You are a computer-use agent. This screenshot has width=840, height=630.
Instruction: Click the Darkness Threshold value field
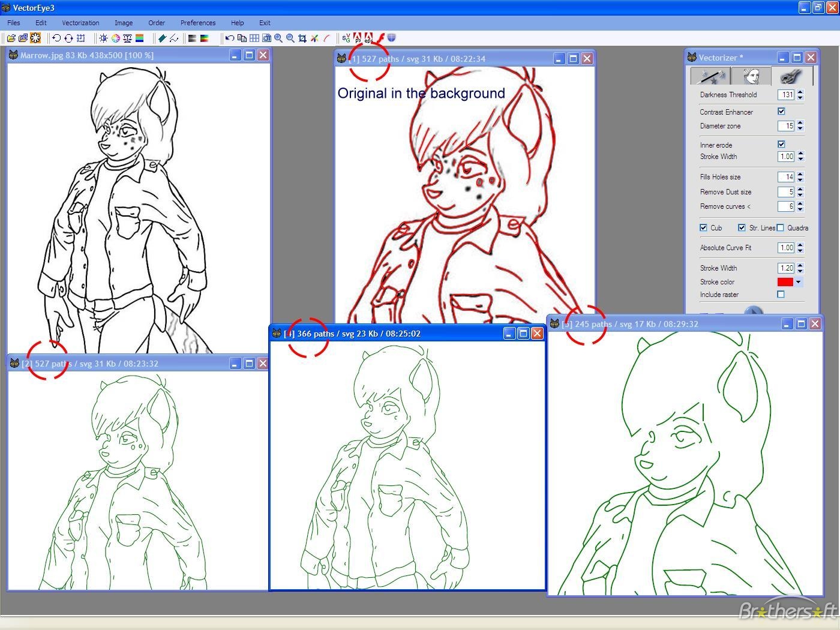786,95
